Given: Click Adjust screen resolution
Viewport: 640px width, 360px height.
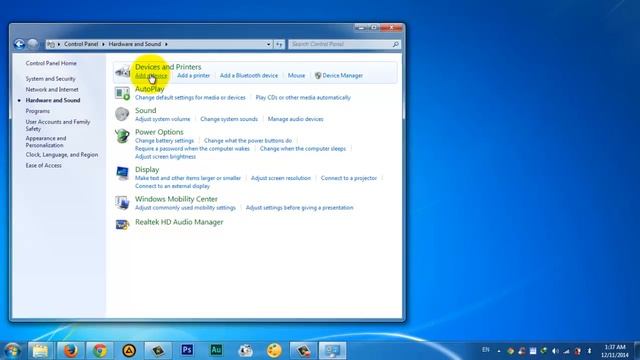Looking at the screenshot, I should (x=281, y=178).
